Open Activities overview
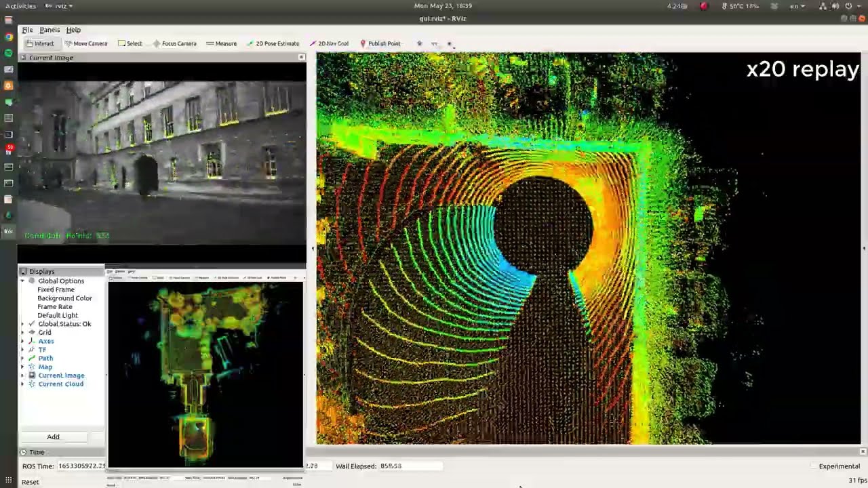 tap(20, 6)
